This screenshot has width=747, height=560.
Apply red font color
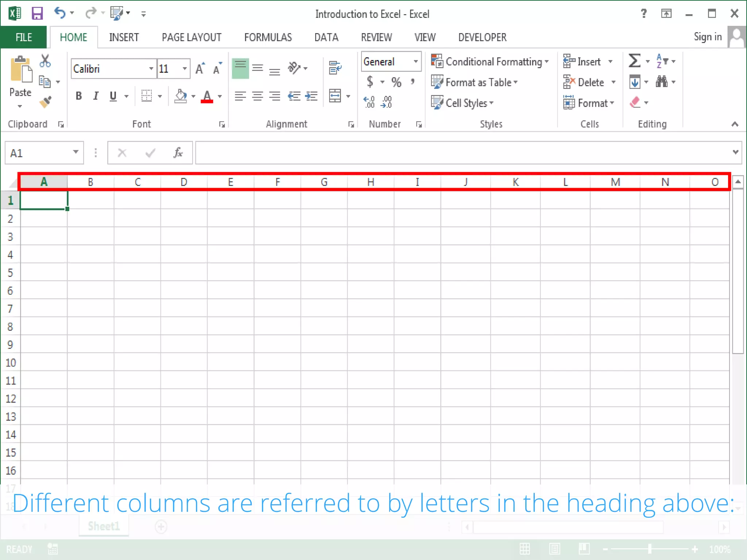point(207,96)
